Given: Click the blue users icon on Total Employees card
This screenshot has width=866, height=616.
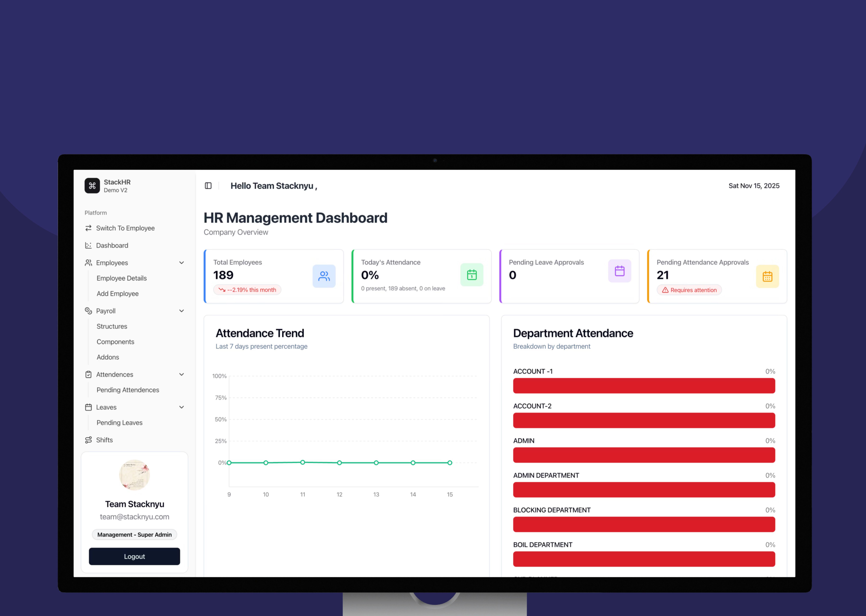Looking at the screenshot, I should click(x=324, y=276).
